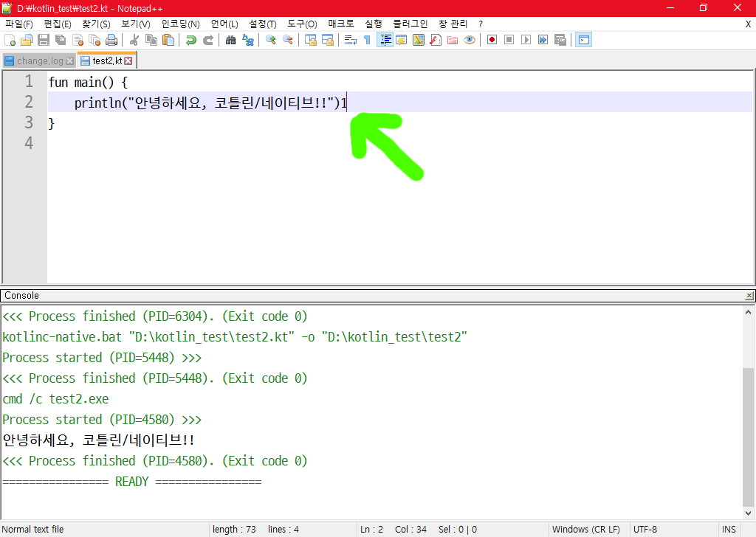
Task: Click the Replace toolbar icon
Action: (x=248, y=40)
